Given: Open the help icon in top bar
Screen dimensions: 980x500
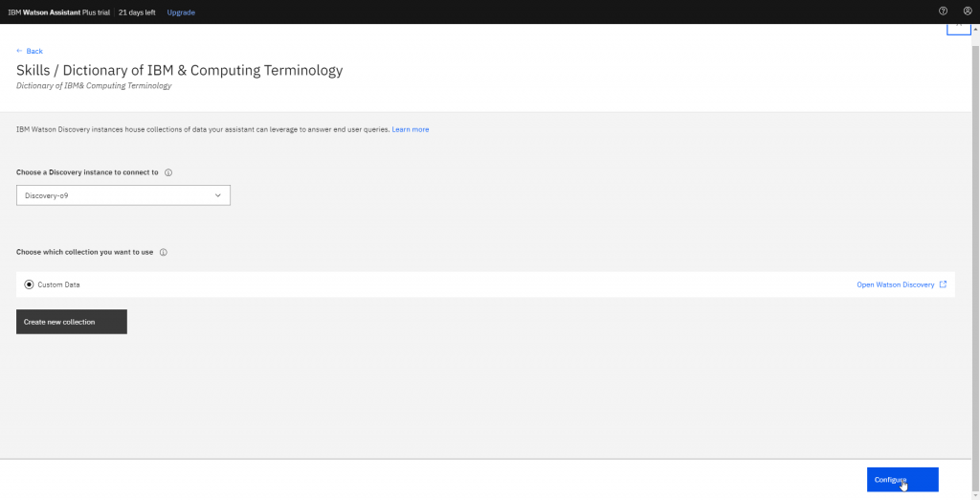Looking at the screenshot, I should pyautogui.click(x=943, y=11).
